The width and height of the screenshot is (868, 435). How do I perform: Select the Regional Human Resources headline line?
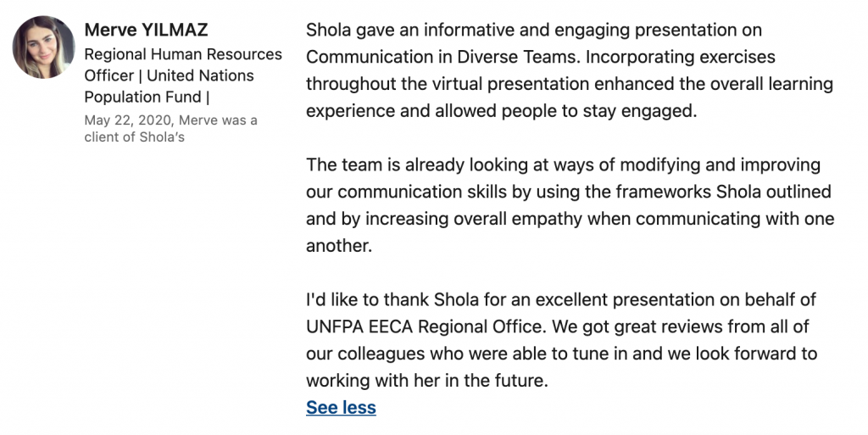pos(183,54)
